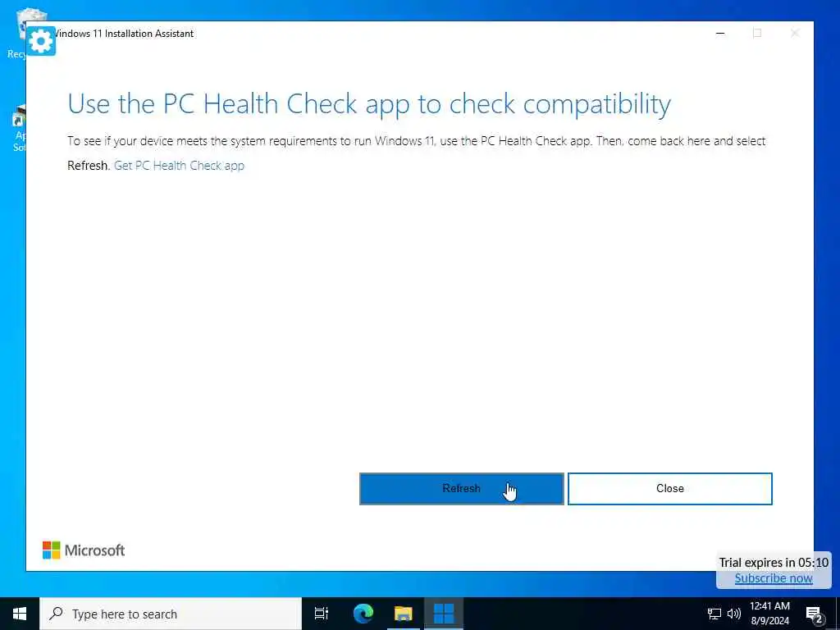Screen dimensions: 840x630
Task: Click the Microsoft logo in the dialog
Action: [x=84, y=550]
